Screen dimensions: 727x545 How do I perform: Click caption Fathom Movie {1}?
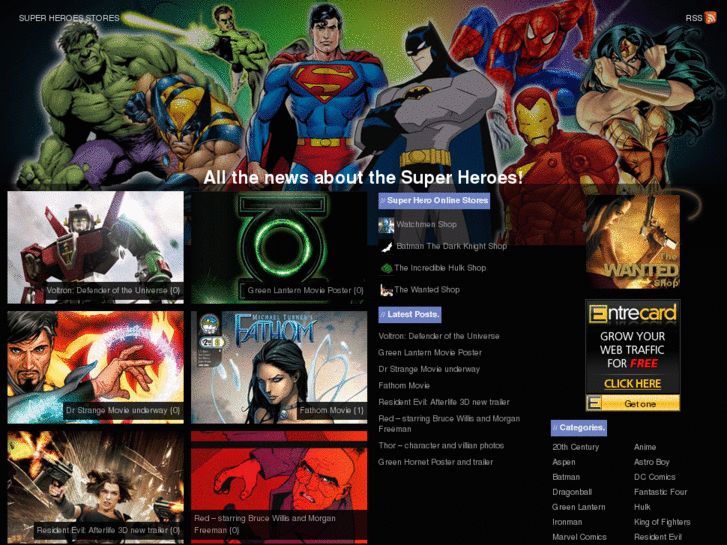(x=332, y=410)
